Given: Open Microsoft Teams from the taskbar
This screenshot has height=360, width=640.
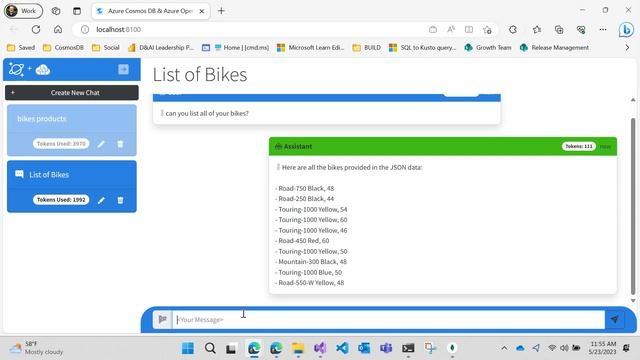Looking at the screenshot, I should tap(386, 348).
